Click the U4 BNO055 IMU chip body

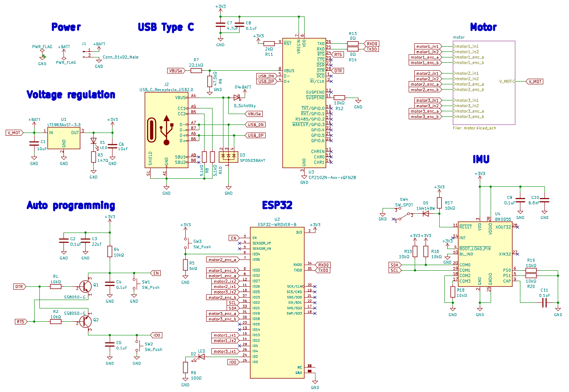pyautogui.click(x=485, y=253)
